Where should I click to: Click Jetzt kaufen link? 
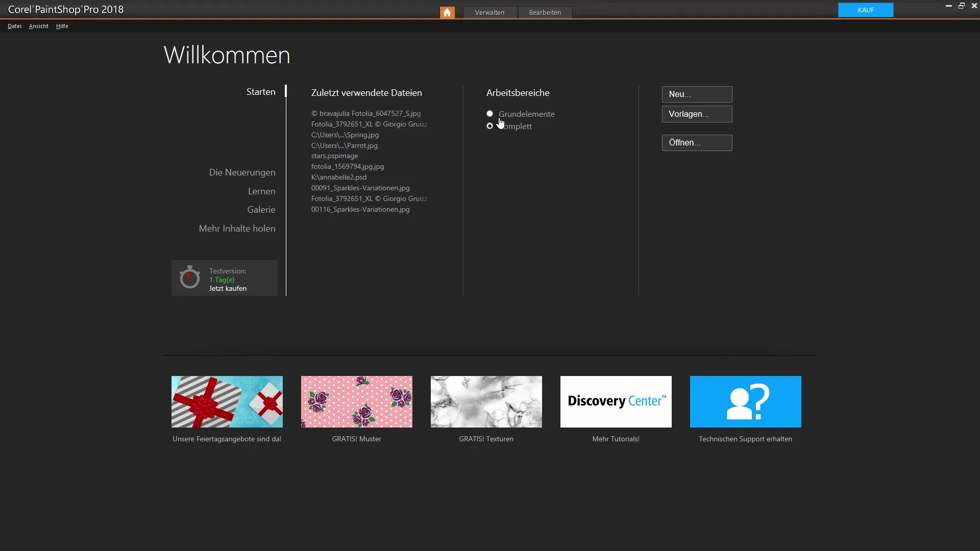coord(228,289)
